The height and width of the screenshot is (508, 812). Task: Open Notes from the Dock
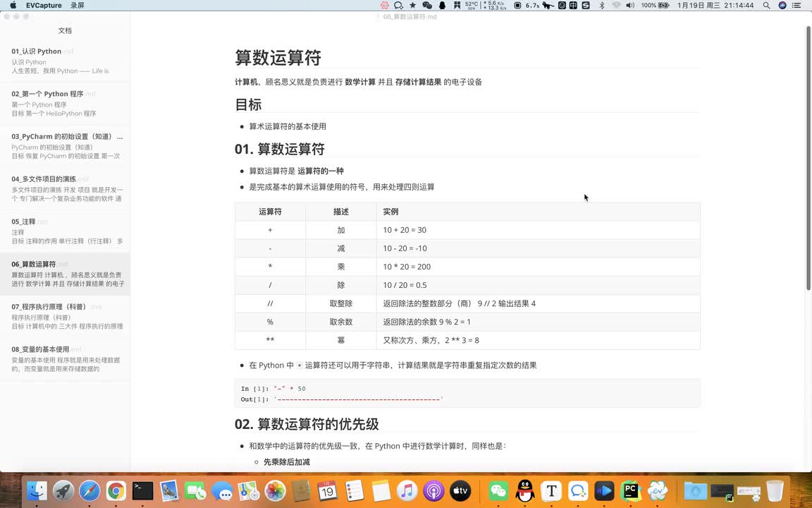381,490
